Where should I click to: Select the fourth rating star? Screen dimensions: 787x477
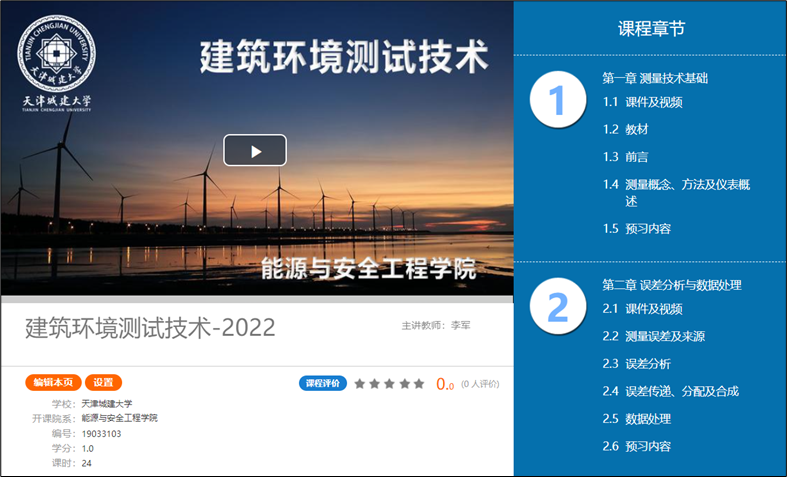pyautogui.click(x=405, y=384)
